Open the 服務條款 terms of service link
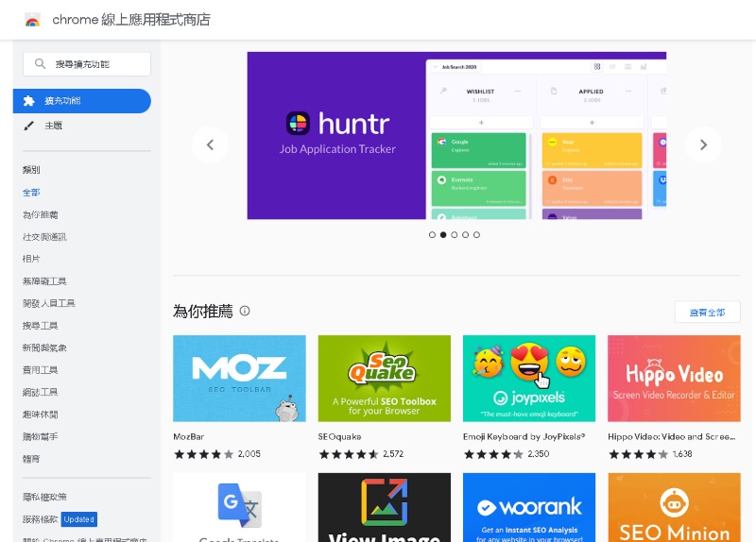756x542 pixels. click(40, 519)
